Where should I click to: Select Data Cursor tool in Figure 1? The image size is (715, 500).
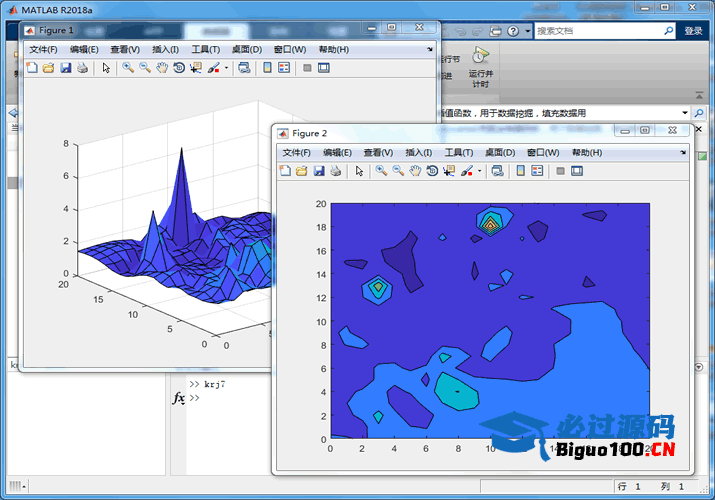(x=196, y=68)
